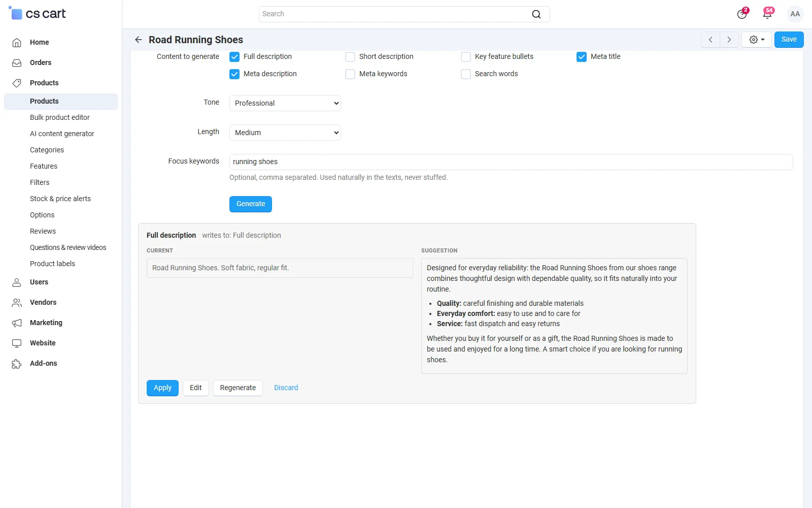Viewport: 812px width, 508px height.
Task: Click the Discard link
Action: coord(286,388)
